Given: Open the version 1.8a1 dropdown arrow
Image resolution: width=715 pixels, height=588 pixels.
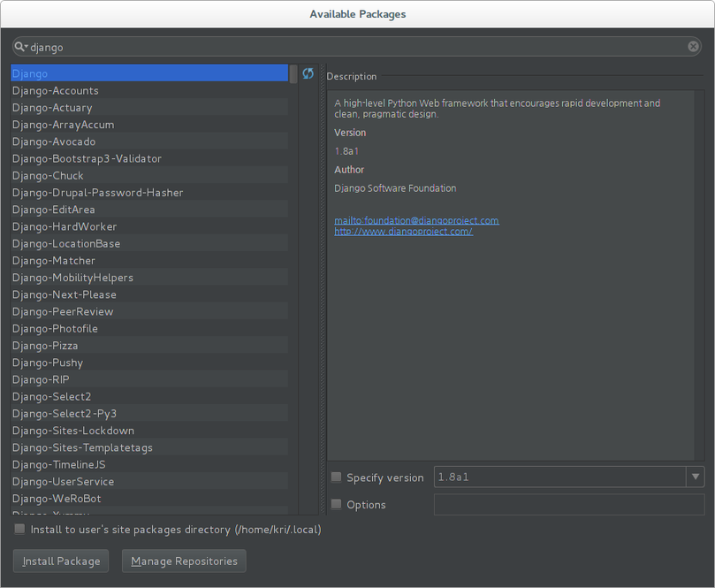Looking at the screenshot, I should click(x=695, y=477).
